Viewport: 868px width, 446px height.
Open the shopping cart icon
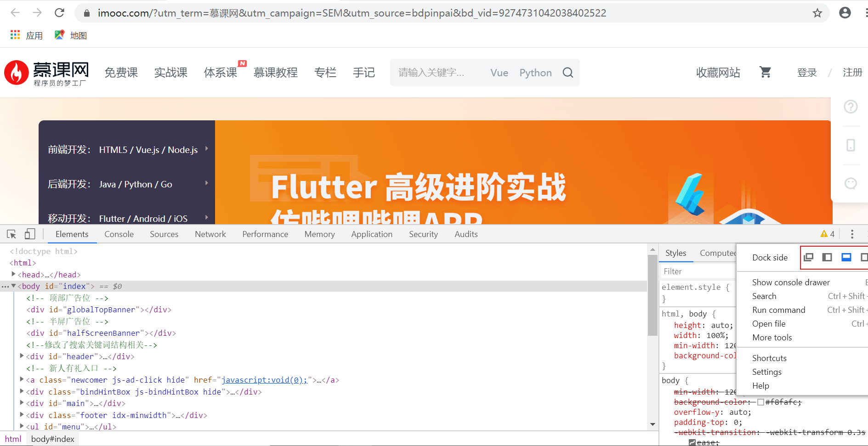[765, 72]
